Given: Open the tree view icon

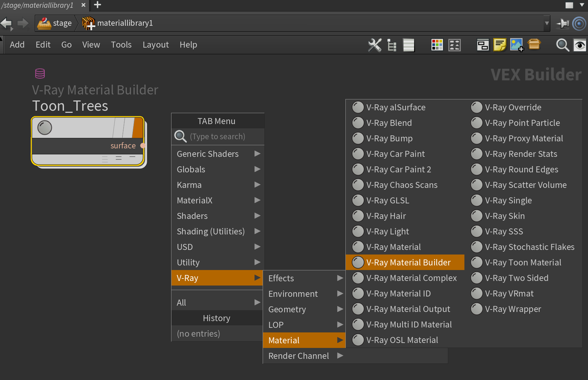Looking at the screenshot, I should (x=392, y=45).
